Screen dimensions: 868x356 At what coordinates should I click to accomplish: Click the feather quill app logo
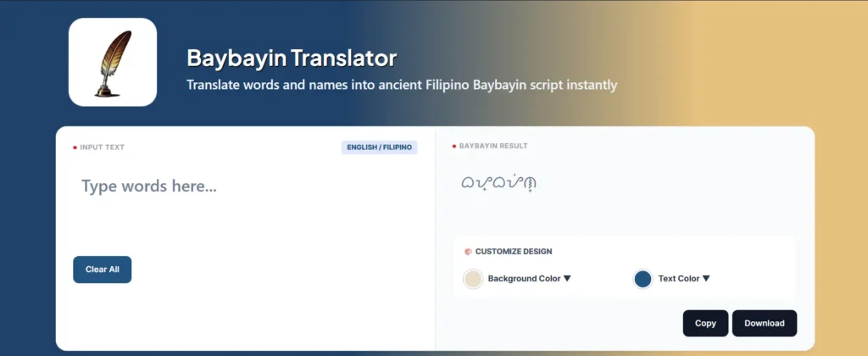(x=113, y=62)
